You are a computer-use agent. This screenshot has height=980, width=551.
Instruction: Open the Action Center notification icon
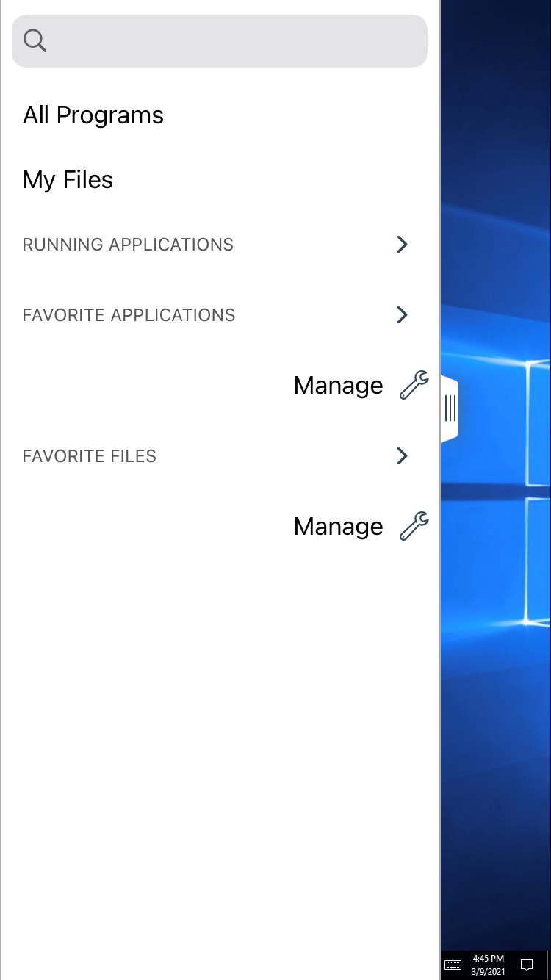click(526, 965)
